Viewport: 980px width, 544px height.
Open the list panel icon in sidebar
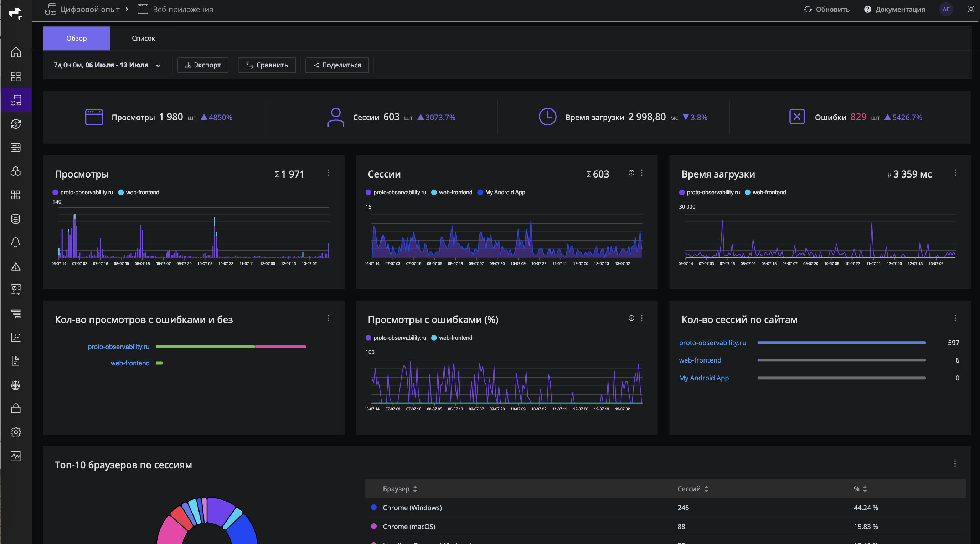click(x=16, y=147)
